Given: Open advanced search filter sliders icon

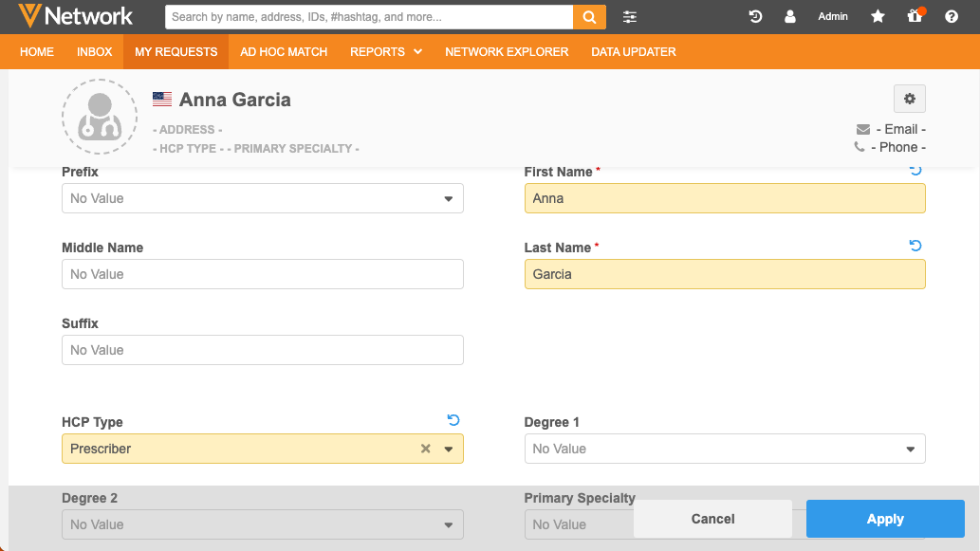Looking at the screenshot, I should point(630,17).
